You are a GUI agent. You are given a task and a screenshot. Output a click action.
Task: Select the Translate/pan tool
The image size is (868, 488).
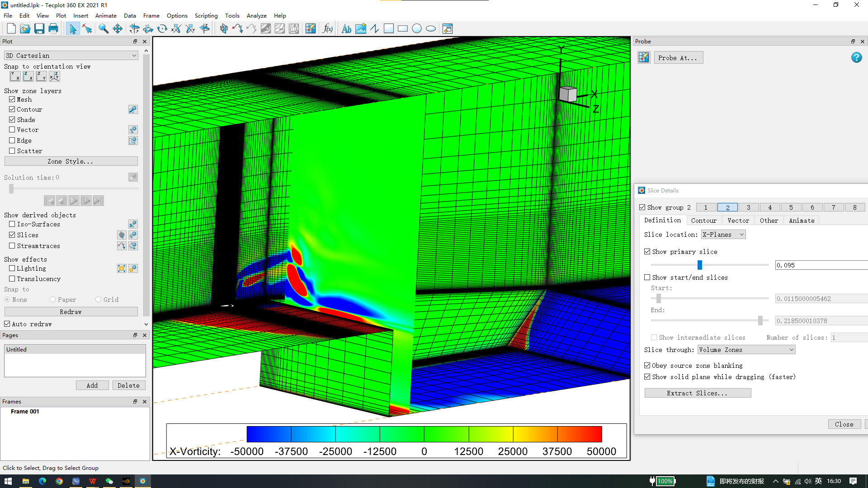(x=118, y=29)
